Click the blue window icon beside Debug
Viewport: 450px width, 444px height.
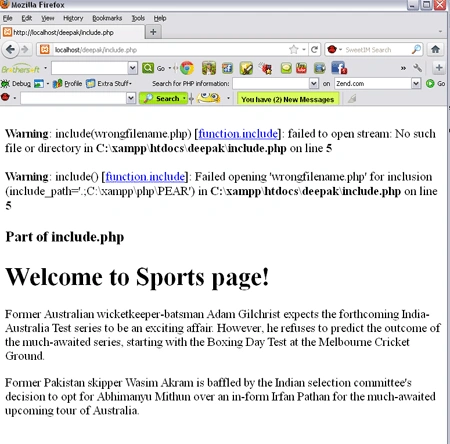[x=39, y=83]
